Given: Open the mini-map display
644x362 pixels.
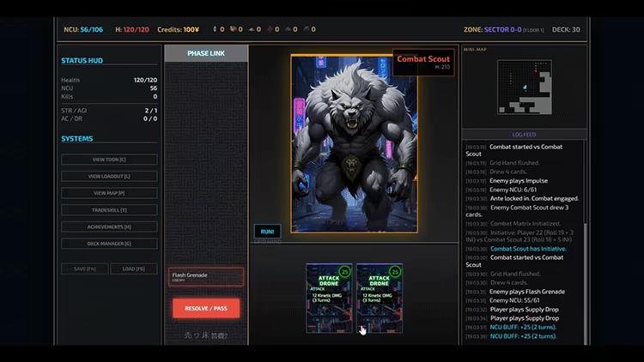Looking at the screenshot, I should click(x=525, y=87).
